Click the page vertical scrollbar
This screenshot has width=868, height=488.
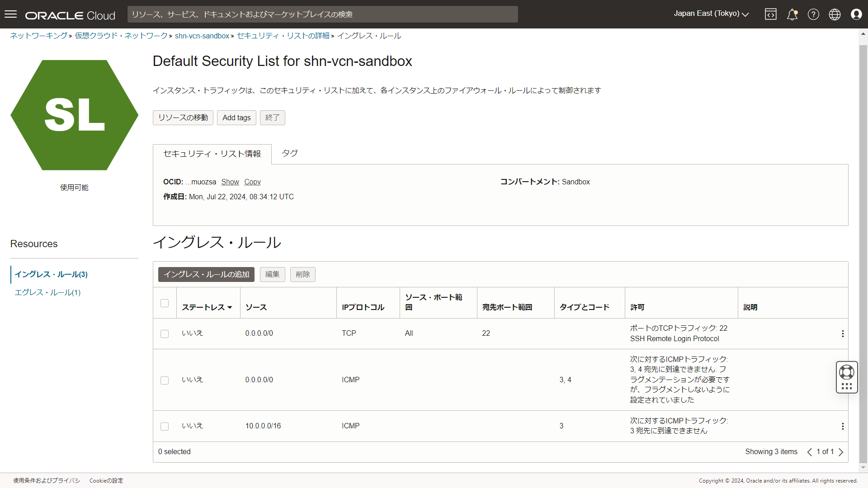(863, 253)
